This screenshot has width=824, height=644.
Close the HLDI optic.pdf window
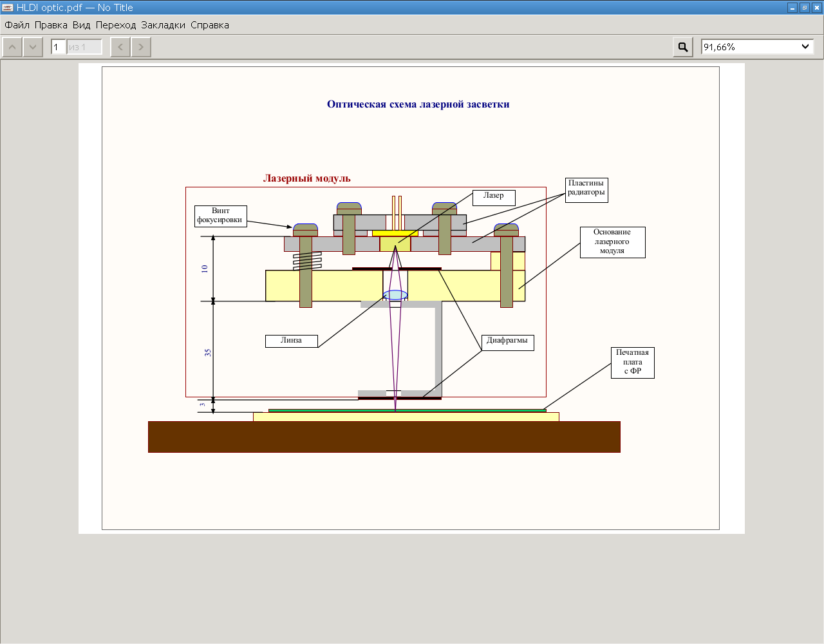(x=817, y=8)
